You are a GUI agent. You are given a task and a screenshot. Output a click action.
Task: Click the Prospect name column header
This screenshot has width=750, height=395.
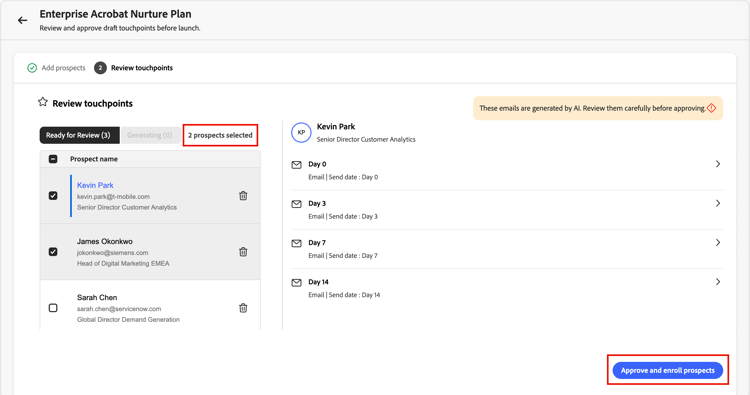pyautogui.click(x=94, y=159)
